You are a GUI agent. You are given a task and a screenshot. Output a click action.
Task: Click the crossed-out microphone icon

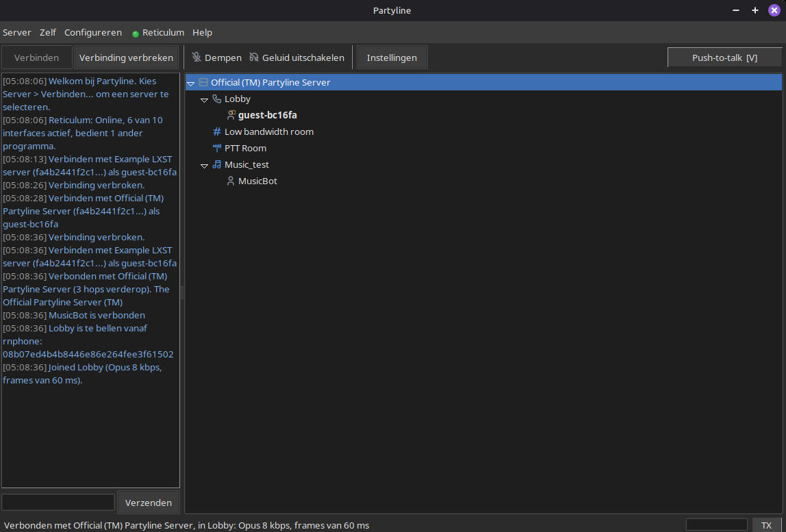click(196, 58)
